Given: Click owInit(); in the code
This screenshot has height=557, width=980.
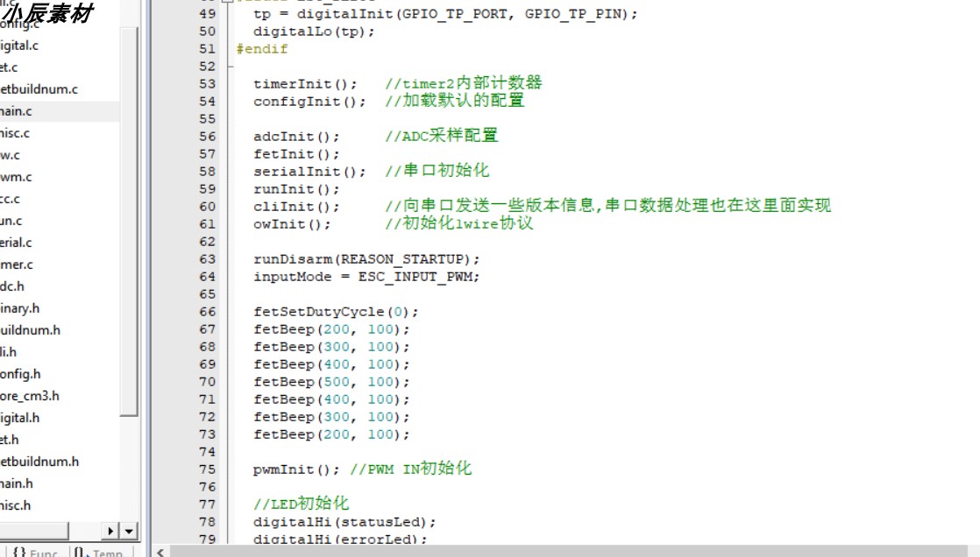Looking at the screenshot, I should pyautogui.click(x=292, y=223).
